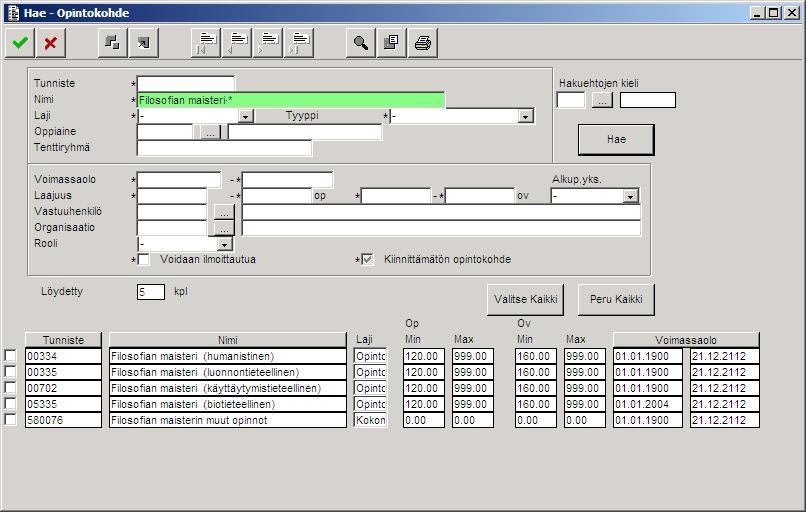The width and height of the screenshot is (806, 512).
Task: Click the Tenttiryhmä input field
Action: [x=224, y=148]
